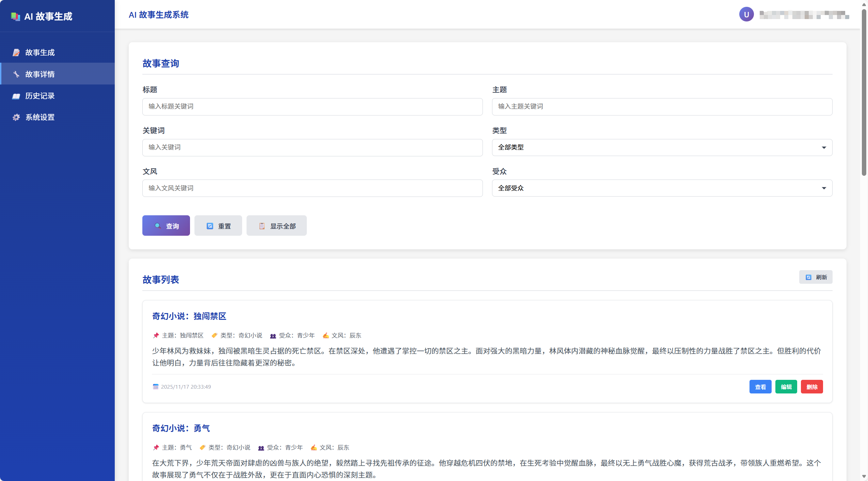Open the 历史记录 menu item
This screenshot has width=868, height=481.
40,96
